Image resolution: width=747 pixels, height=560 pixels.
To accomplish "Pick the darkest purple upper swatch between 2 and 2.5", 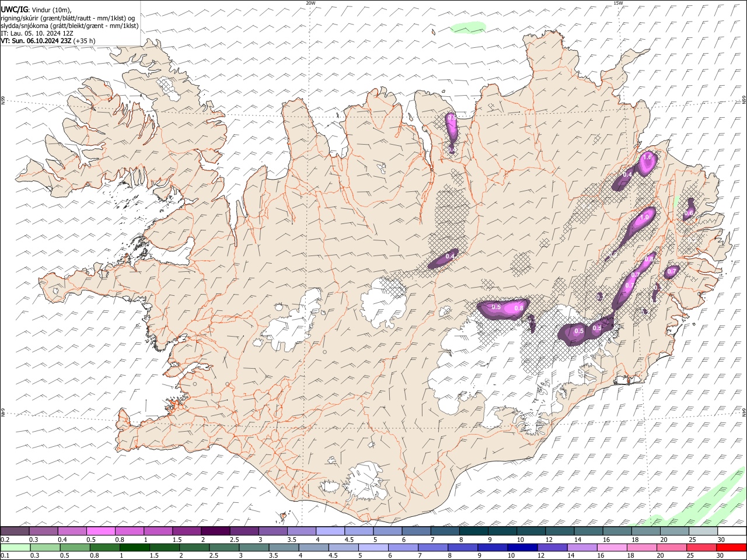I will 215,531.
